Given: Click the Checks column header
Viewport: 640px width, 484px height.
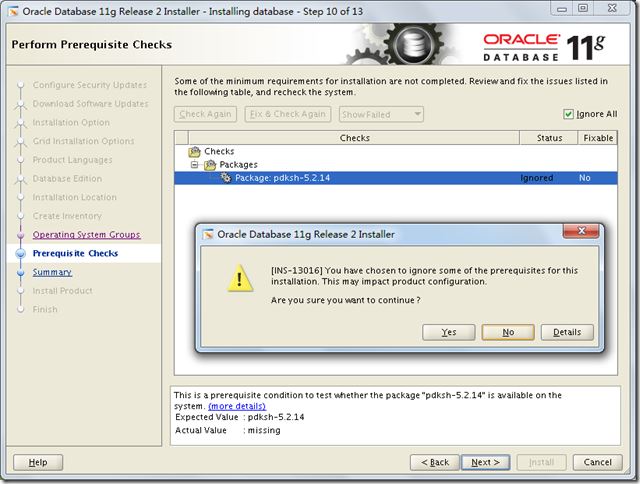Looking at the screenshot, I should [x=354, y=138].
